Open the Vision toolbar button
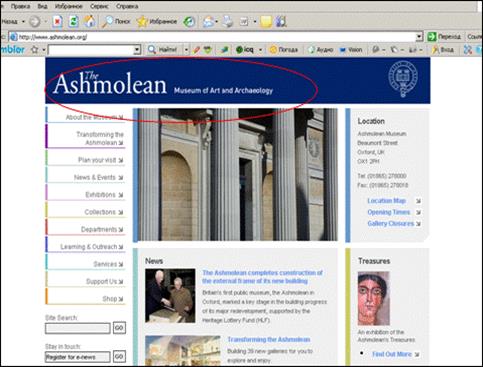Image resolution: width=483 pixels, height=367 pixels. coord(351,50)
